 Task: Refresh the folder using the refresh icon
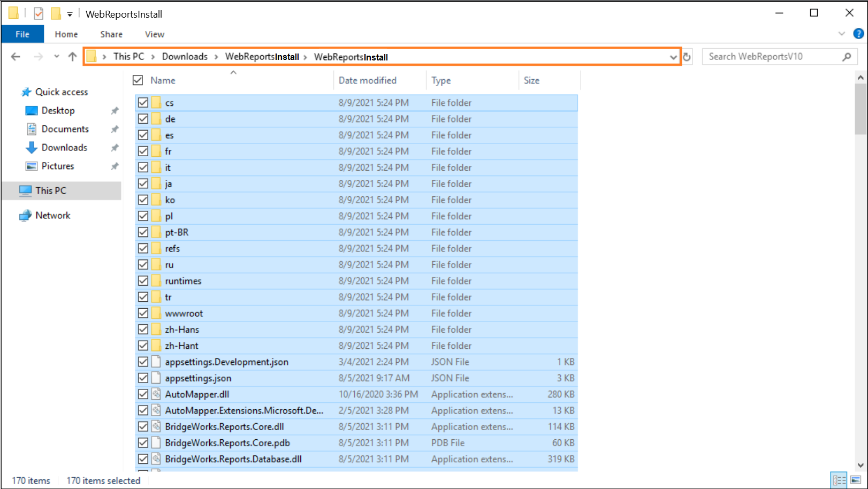(x=687, y=56)
